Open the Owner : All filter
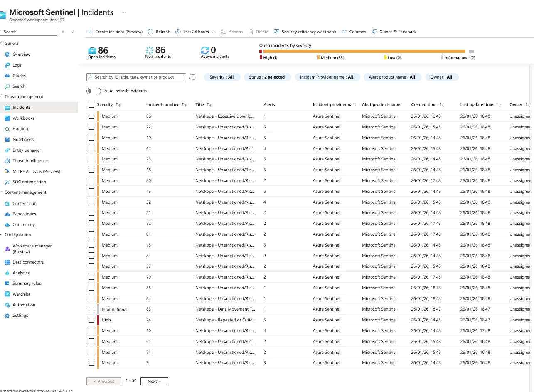Screen dimensions: 534x392 pyautogui.click(x=441, y=77)
